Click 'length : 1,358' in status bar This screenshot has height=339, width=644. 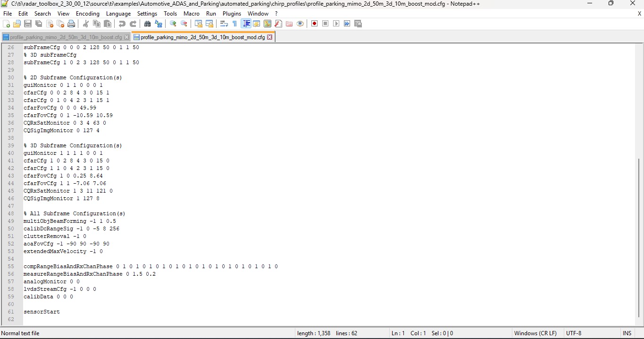[x=314, y=333]
